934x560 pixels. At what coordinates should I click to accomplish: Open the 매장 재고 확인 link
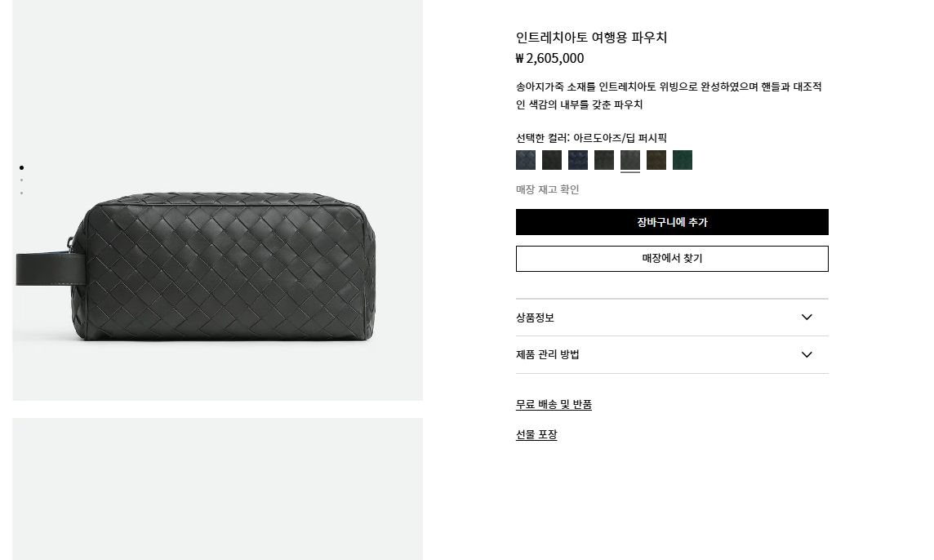pyautogui.click(x=547, y=189)
